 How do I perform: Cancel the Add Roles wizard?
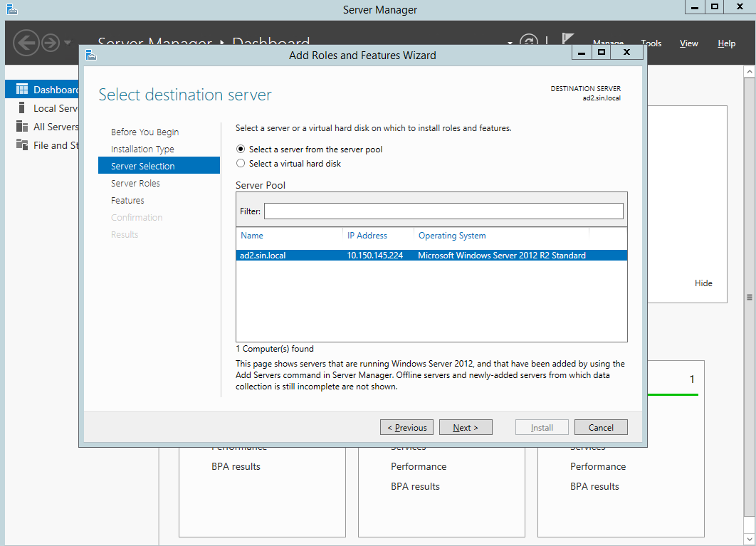click(x=601, y=427)
